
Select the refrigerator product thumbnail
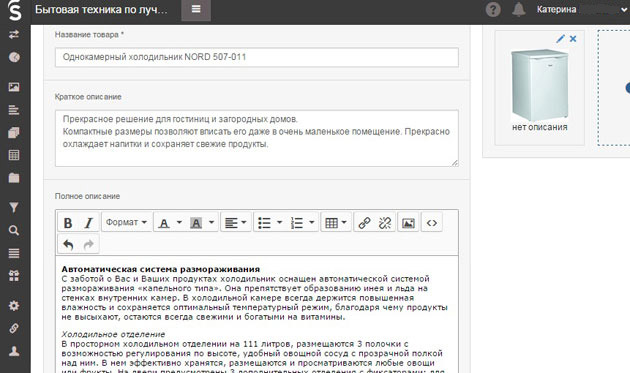540,85
